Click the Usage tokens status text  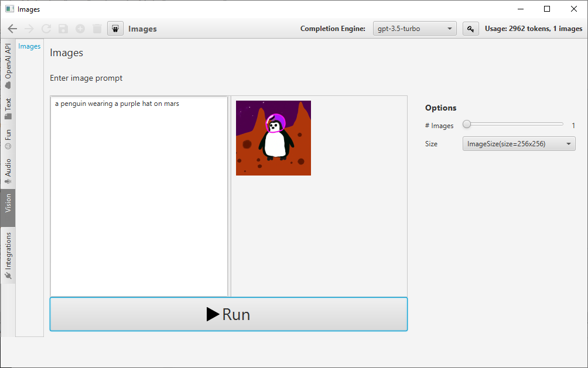(x=534, y=29)
